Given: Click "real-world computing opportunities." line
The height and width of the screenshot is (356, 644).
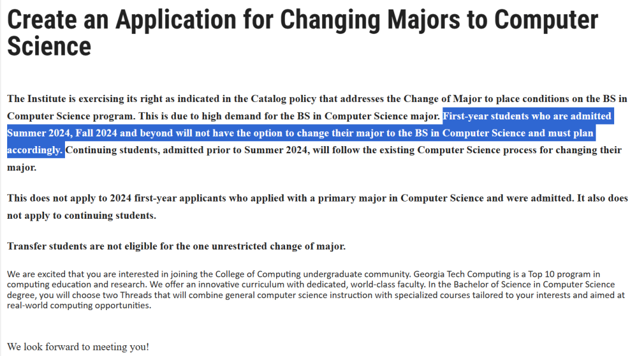Looking at the screenshot, I should (x=79, y=305).
